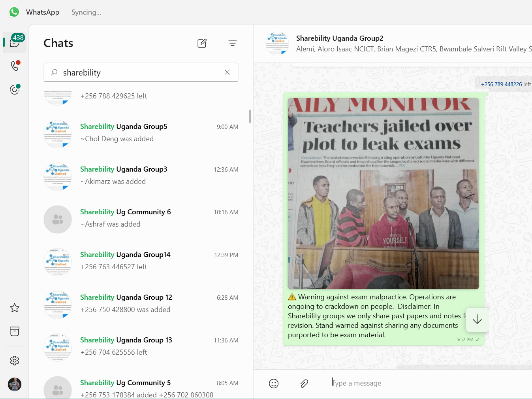532x399 pixels.
Task: Open the emoji picker
Action: click(x=274, y=384)
